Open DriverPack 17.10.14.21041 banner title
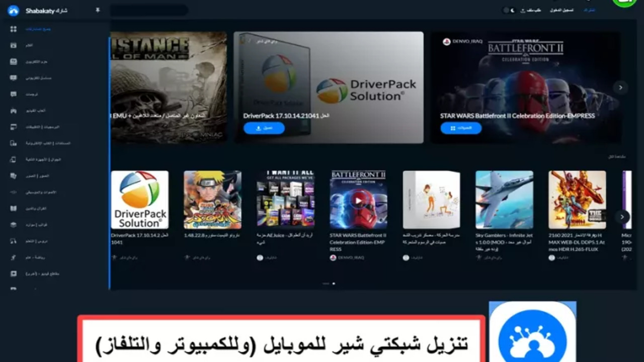The height and width of the screenshot is (362, 644). tap(286, 116)
